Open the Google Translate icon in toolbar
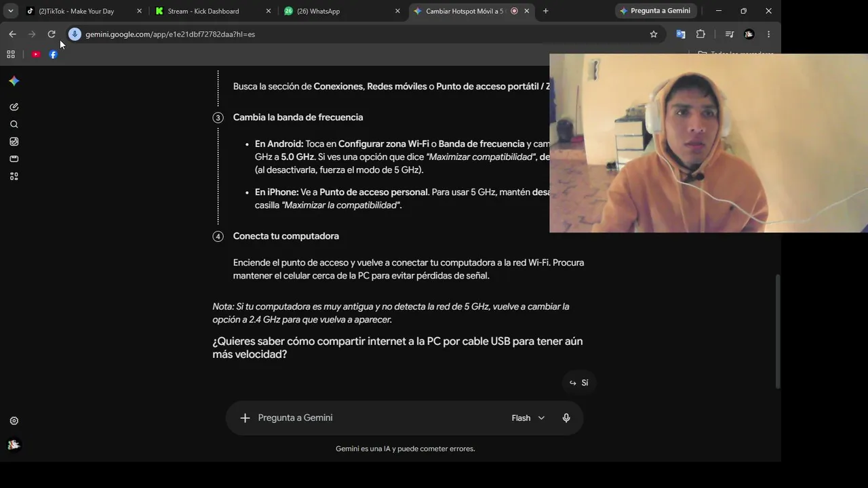 click(681, 34)
